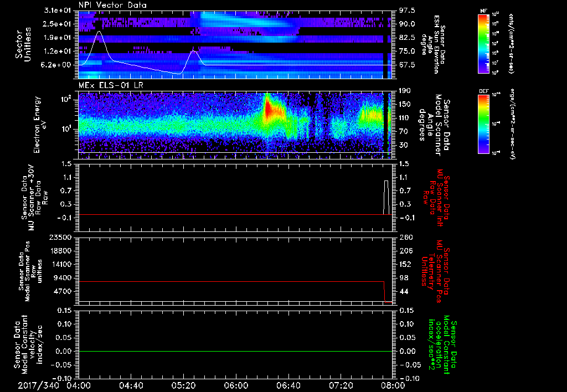Click the 97.5 sun elevation tick label
Viewport: 567px width, 392px height.
click(407, 10)
